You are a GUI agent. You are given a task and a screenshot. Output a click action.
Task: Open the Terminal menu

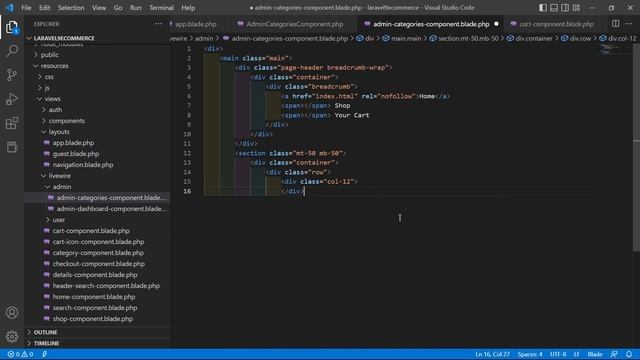(x=161, y=8)
